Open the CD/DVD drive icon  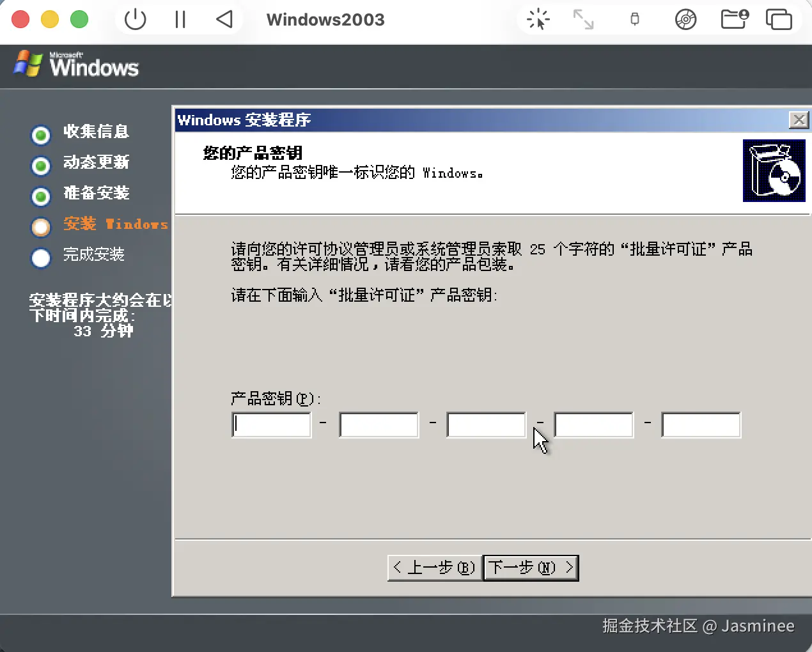[685, 20]
